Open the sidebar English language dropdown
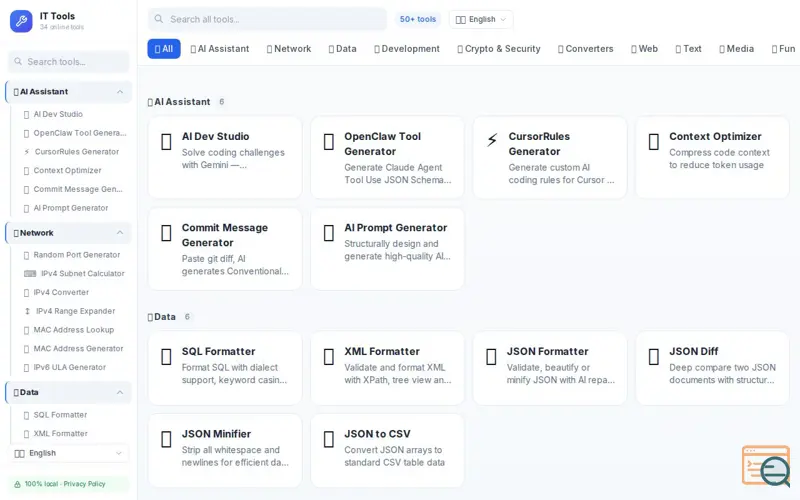The width and height of the screenshot is (800, 500). (69, 453)
